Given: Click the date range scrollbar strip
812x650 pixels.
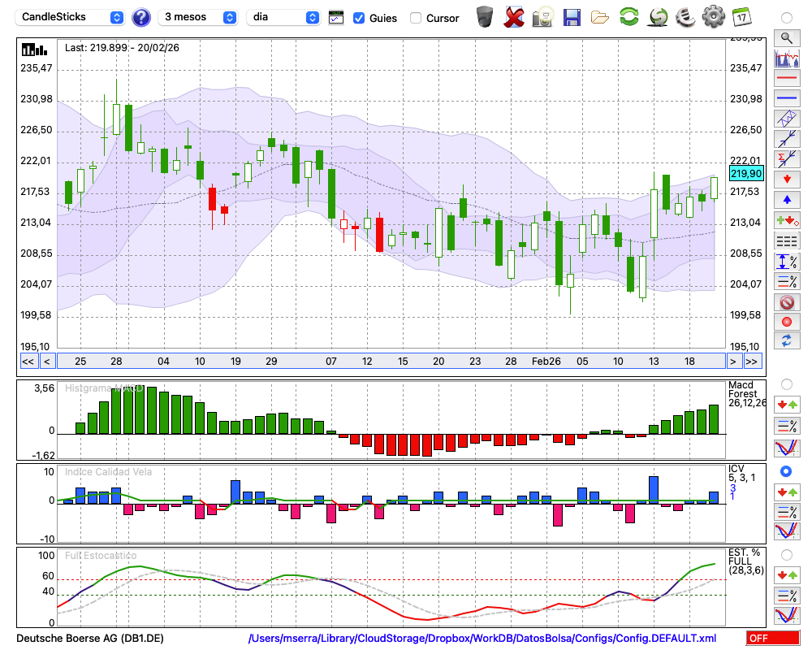Looking at the screenshot, I should 391,362.
